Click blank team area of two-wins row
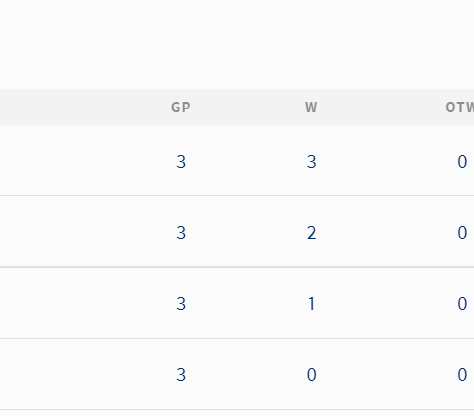The image size is (474, 416). tap(67, 231)
